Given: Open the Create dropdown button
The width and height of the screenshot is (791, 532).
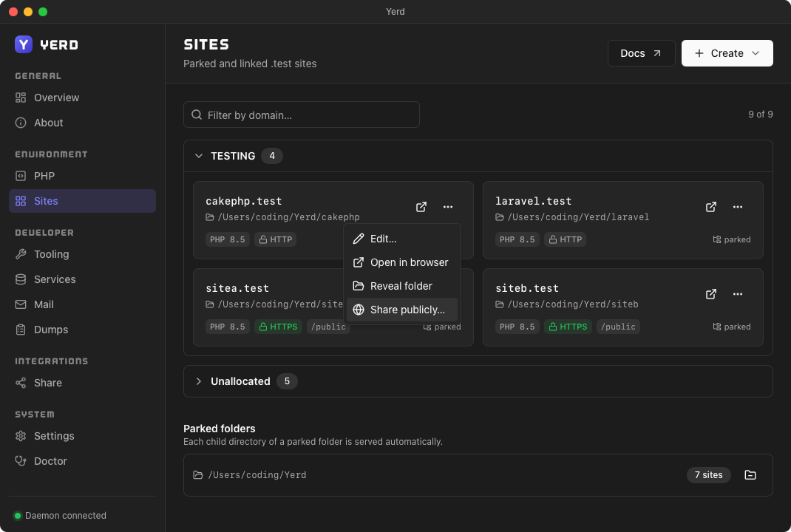Looking at the screenshot, I should (727, 53).
